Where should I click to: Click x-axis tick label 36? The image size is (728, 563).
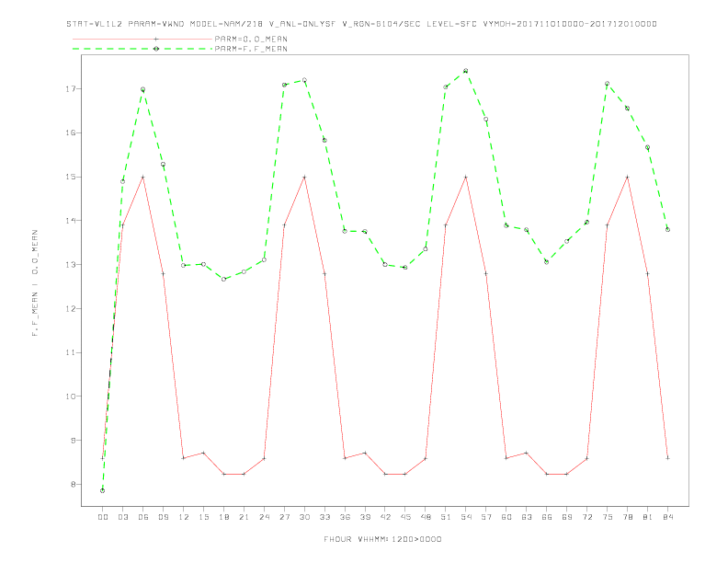point(345,517)
